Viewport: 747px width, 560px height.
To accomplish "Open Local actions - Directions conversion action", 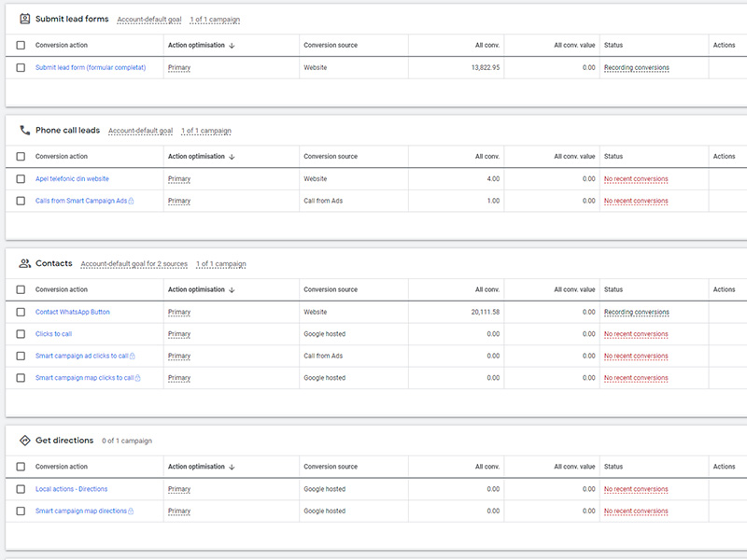I will point(72,489).
